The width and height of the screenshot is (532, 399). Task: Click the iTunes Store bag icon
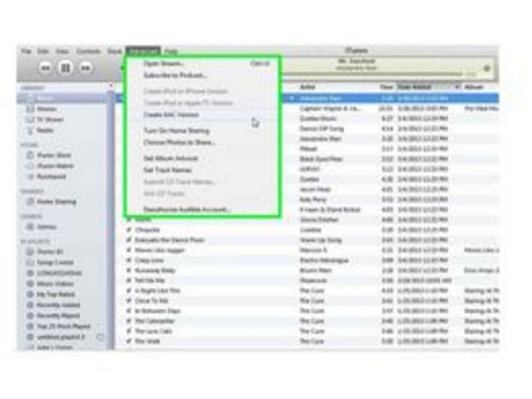tap(31, 155)
